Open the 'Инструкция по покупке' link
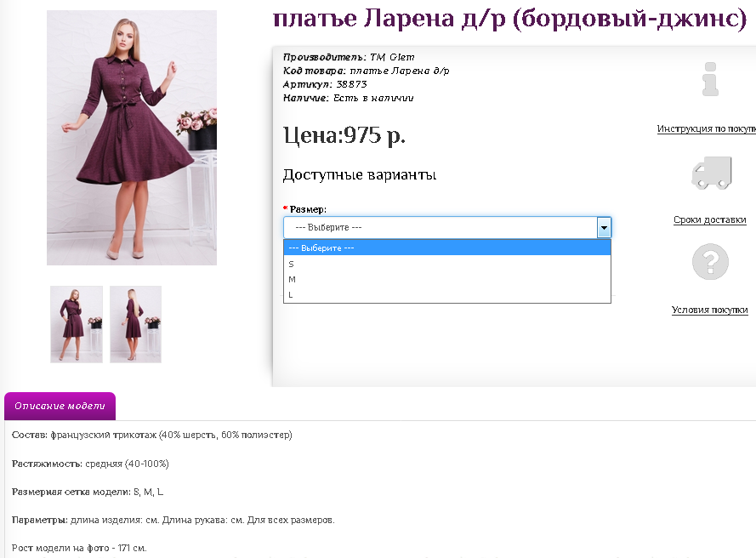The height and width of the screenshot is (558, 756). [x=706, y=128]
